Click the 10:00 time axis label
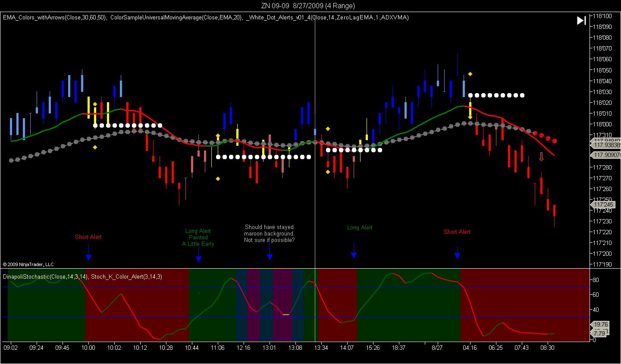 click(x=88, y=348)
